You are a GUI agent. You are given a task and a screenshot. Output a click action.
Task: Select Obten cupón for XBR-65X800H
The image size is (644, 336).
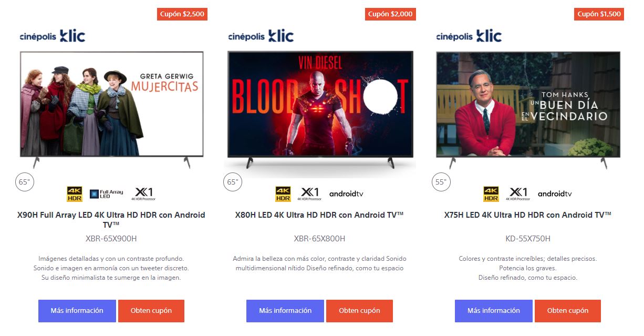click(359, 311)
